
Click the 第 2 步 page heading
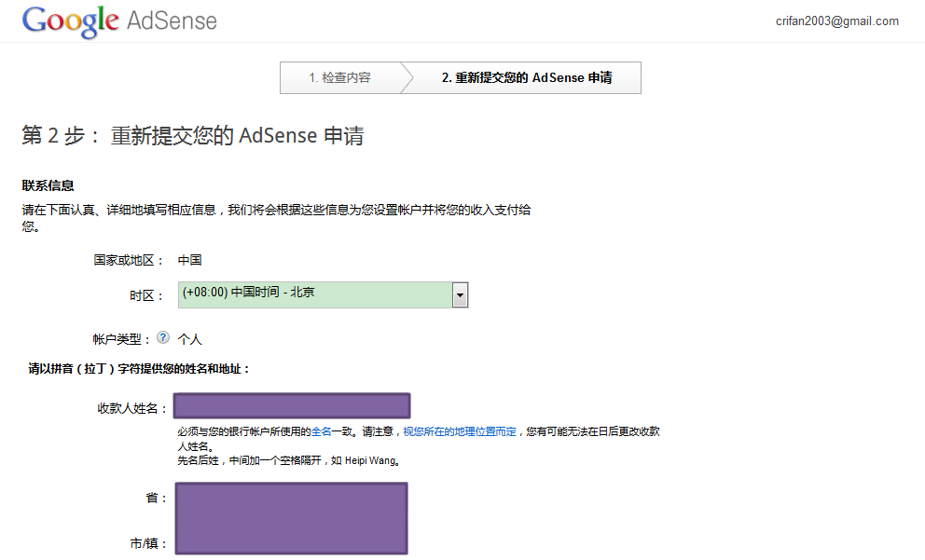(192, 136)
